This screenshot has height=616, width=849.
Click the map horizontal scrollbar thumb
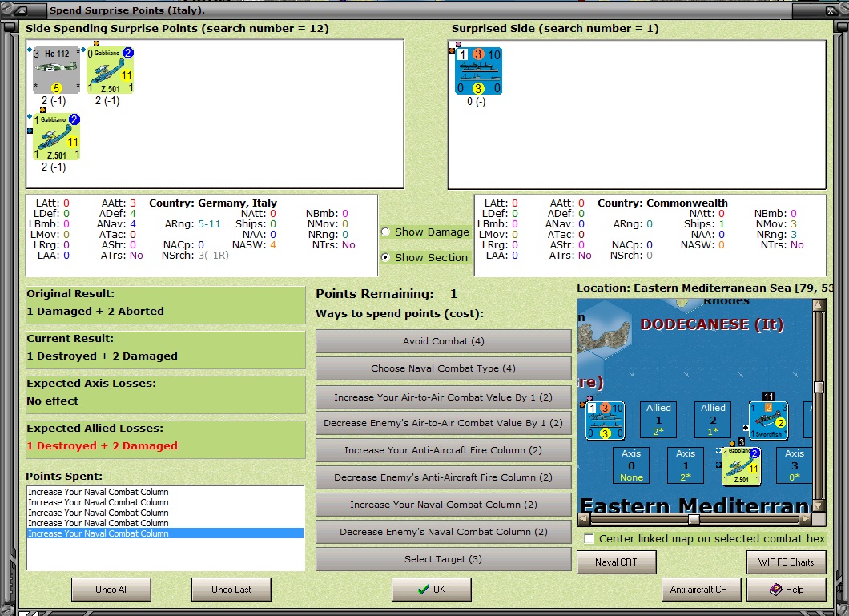[x=694, y=519]
